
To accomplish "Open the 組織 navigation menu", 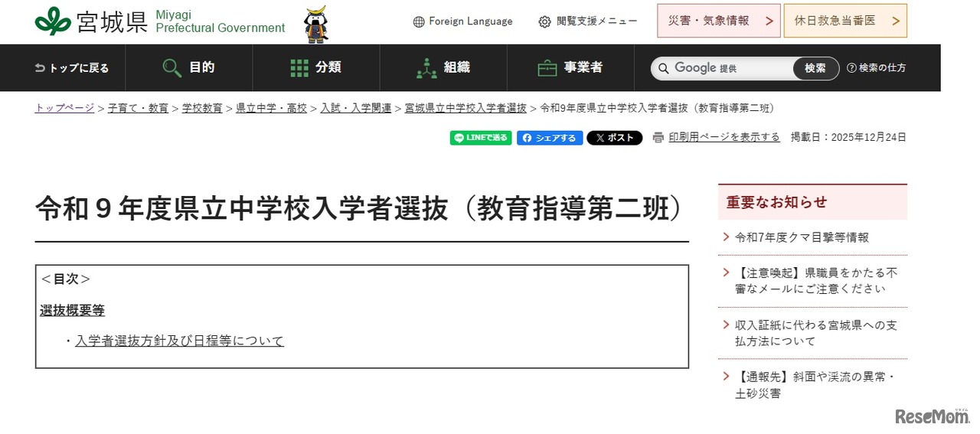I will pos(443,68).
